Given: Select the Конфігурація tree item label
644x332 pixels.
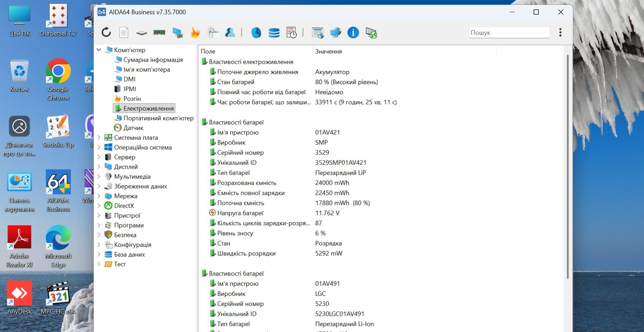Looking at the screenshot, I should pyautogui.click(x=133, y=245).
